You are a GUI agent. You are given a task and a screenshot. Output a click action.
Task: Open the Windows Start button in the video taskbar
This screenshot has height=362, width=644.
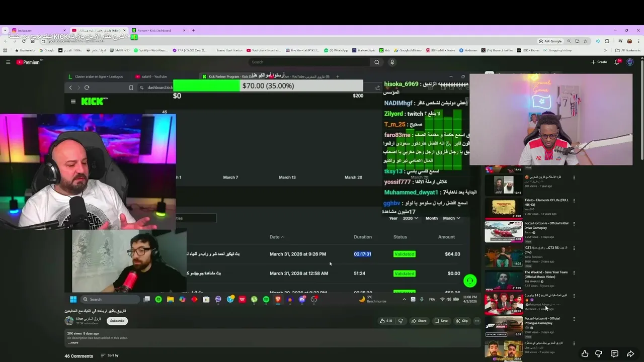coord(73,299)
